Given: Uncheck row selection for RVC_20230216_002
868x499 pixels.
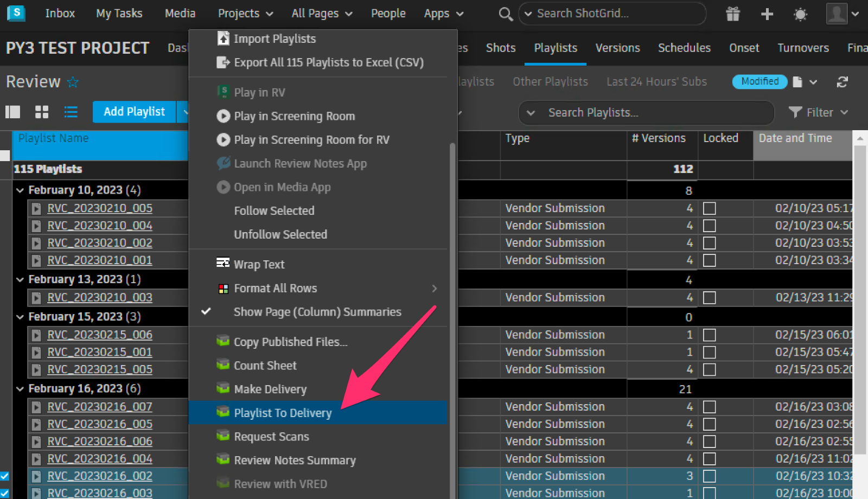Looking at the screenshot, I should 4,476.
